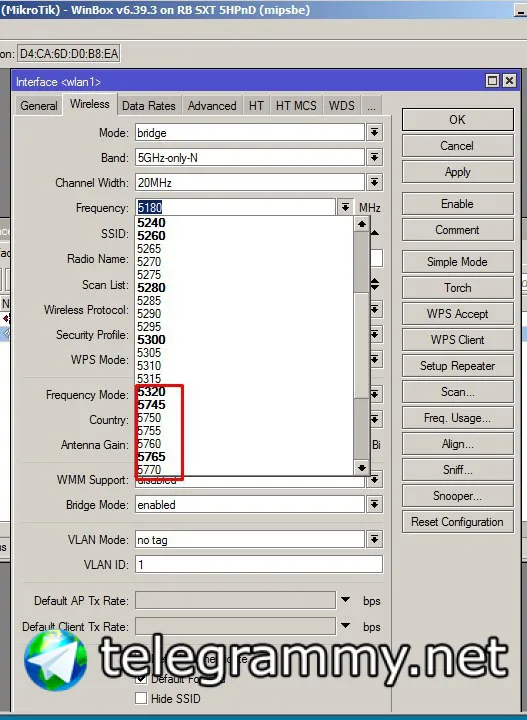
Task: Open the Security Profile dropdown arrow
Action: 376,335
